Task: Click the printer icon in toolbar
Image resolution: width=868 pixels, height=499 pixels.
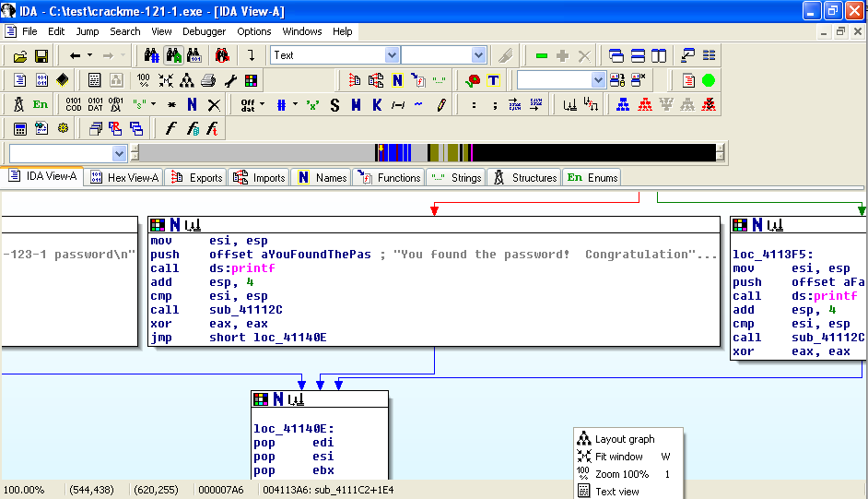Action: click(208, 80)
